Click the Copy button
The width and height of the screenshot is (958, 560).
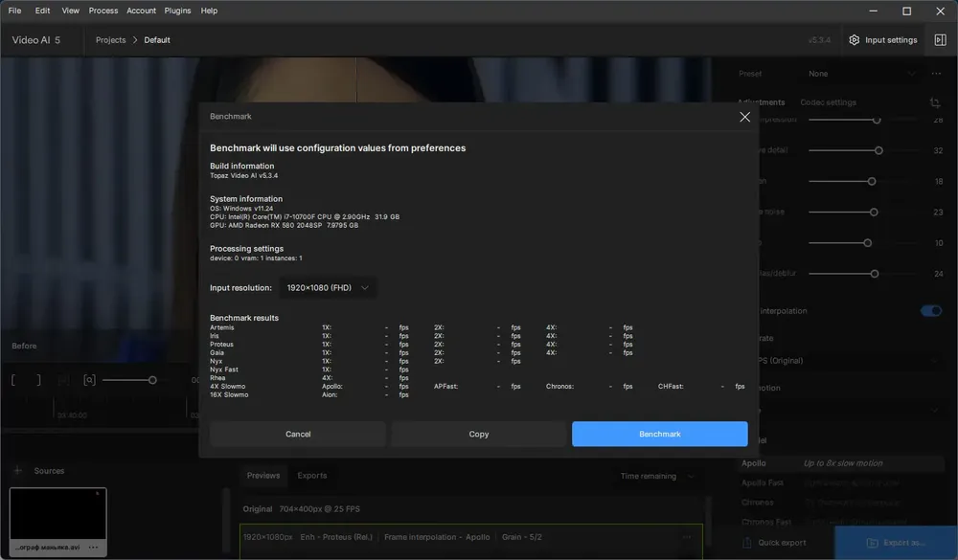coord(478,434)
